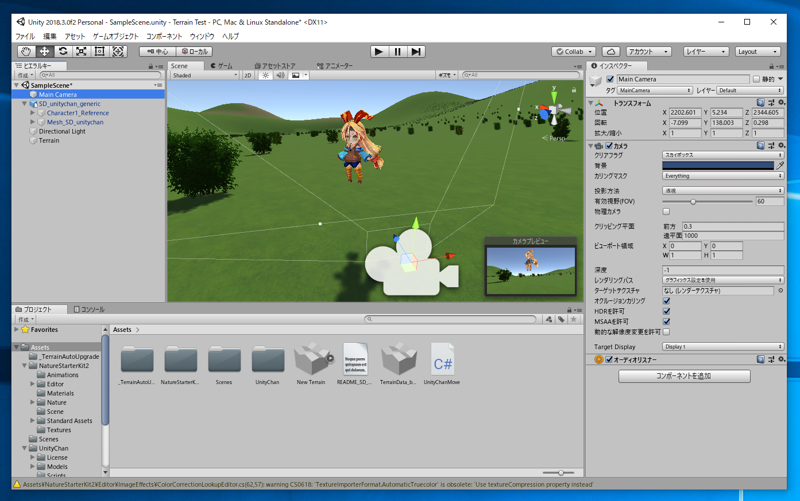The height and width of the screenshot is (501, 800).
Task: Select the Move tool
Action: pos(44,52)
